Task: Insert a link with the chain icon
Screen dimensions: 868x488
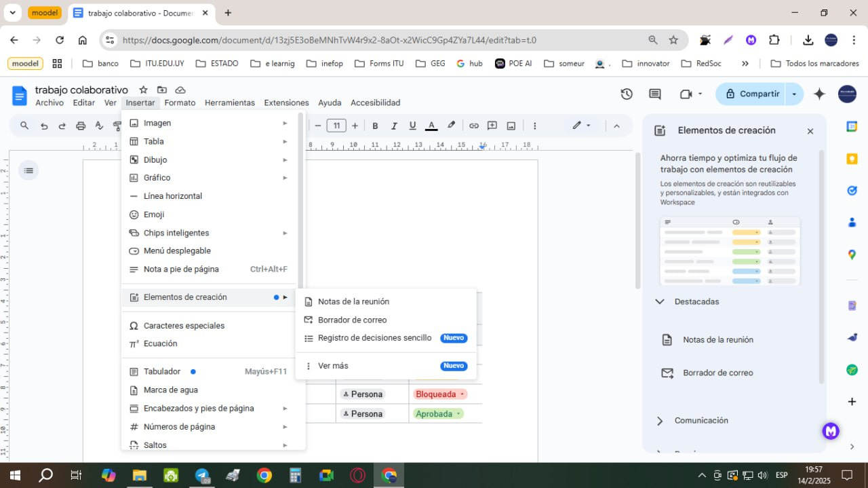Action: pyautogui.click(x=474, y=126)
